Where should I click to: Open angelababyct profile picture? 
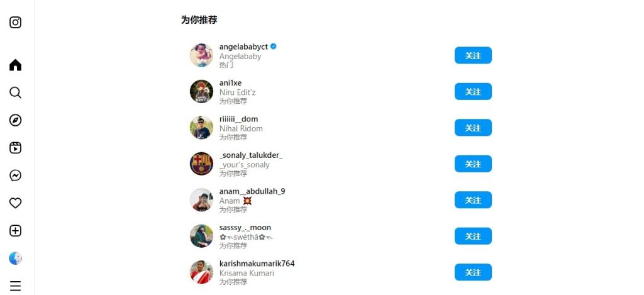coord(201,55)
